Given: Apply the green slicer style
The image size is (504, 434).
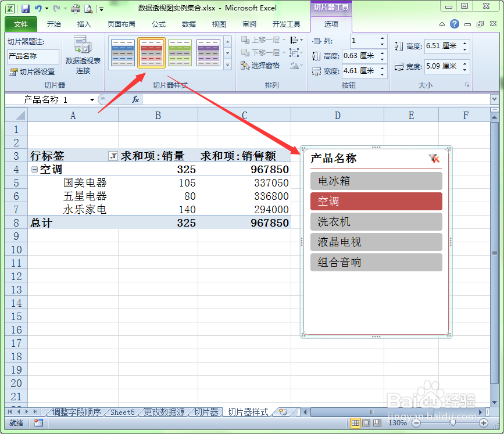Looking at the screenshot, I should coord(180,53).
